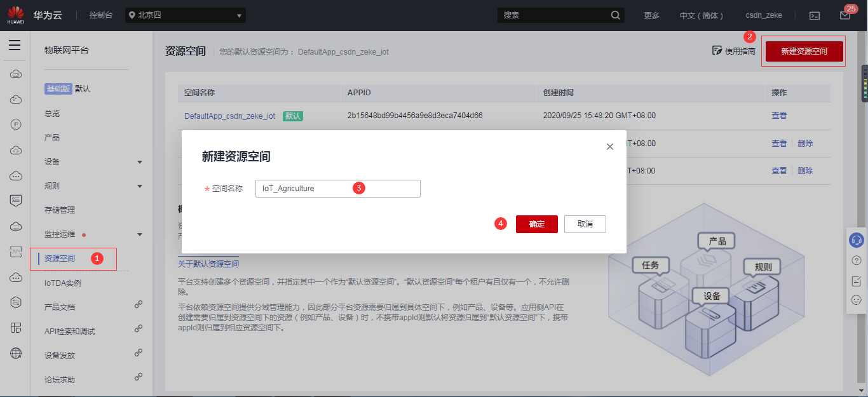The width and height of the screenshot is (868, 397).
Task: Click the 取消 cancel button
Action: pos(585,224)
